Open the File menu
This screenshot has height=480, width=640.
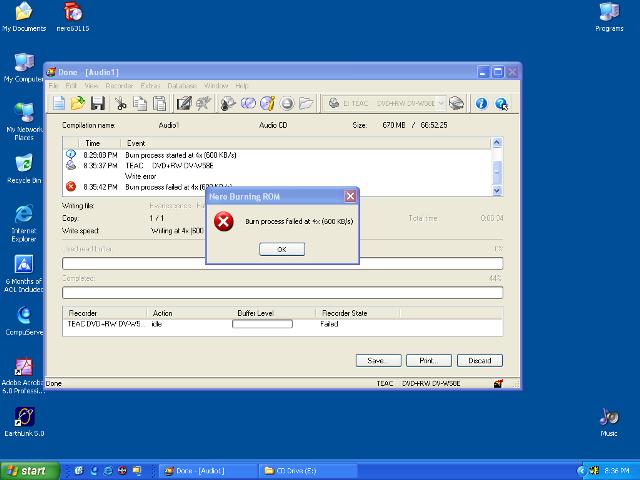pos(53,86)
